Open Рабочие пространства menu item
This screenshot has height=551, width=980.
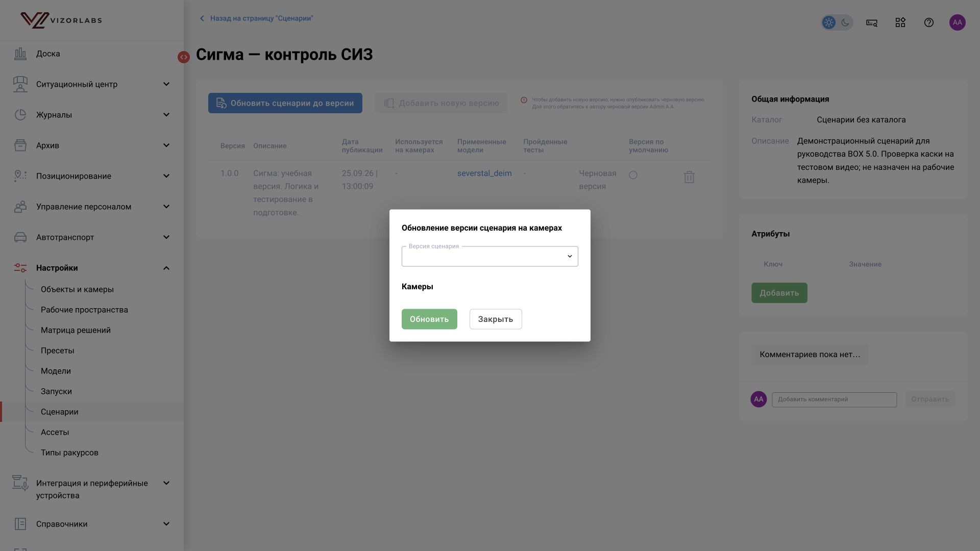pos(84,310)
